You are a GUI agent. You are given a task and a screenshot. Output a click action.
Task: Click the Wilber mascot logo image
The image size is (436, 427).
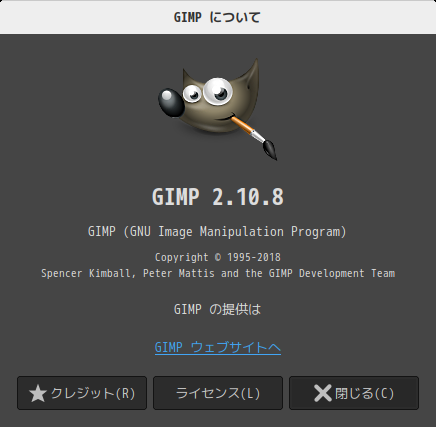tap(218, 109)
